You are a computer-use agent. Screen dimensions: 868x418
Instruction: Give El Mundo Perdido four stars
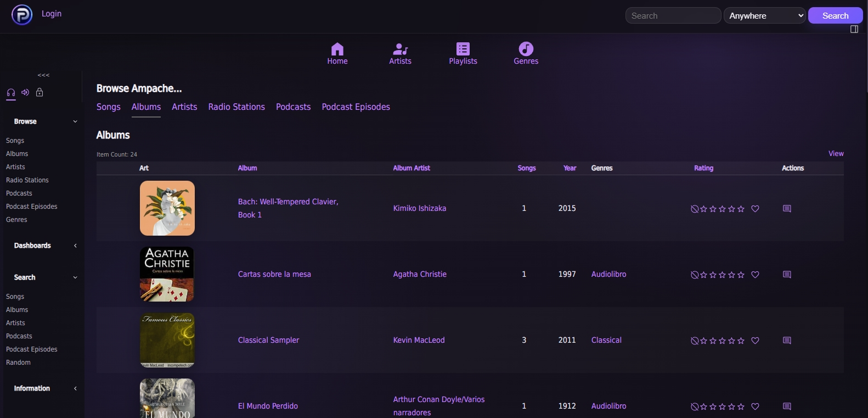732,406
